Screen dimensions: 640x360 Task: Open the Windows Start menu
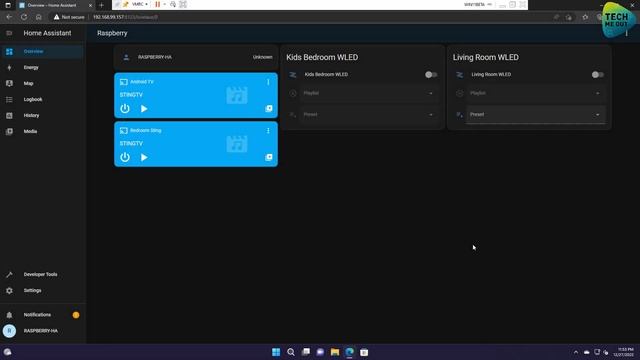(276, 352)
